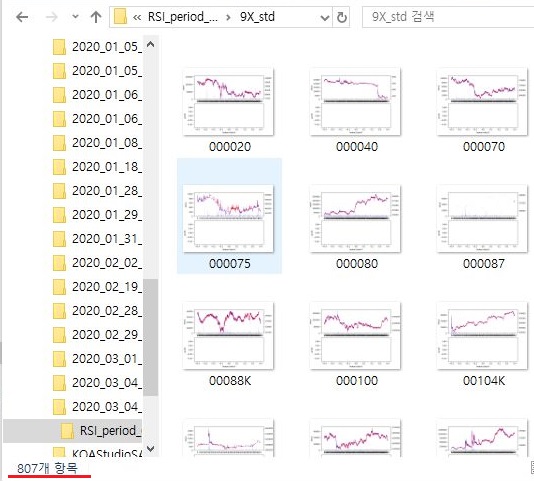
Task: Open the chevron after RSI_period_... breadcrumb
Action: point(228,17)
